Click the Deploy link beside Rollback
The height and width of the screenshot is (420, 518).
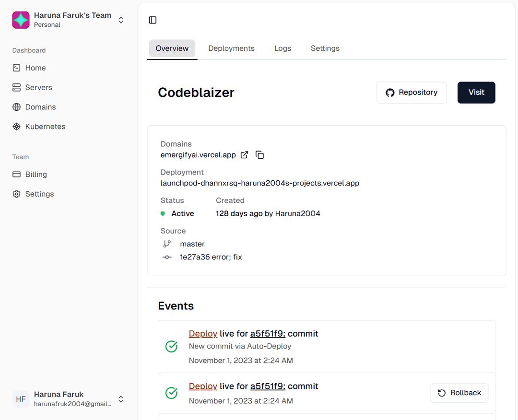click(x=203, y=386)
